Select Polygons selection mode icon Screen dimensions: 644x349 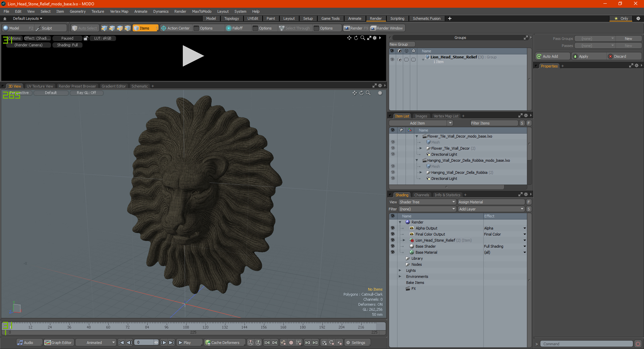coord(120,28)
